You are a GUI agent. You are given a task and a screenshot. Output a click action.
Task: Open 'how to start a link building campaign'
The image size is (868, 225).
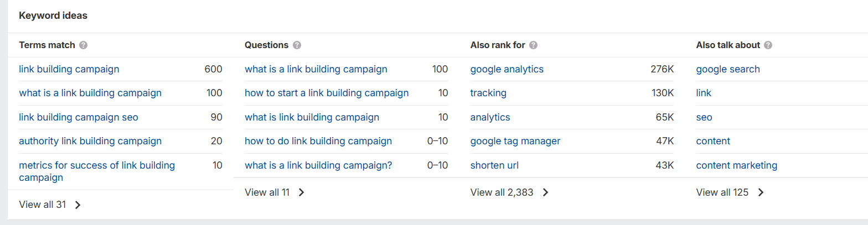click(x=327, y=93)
